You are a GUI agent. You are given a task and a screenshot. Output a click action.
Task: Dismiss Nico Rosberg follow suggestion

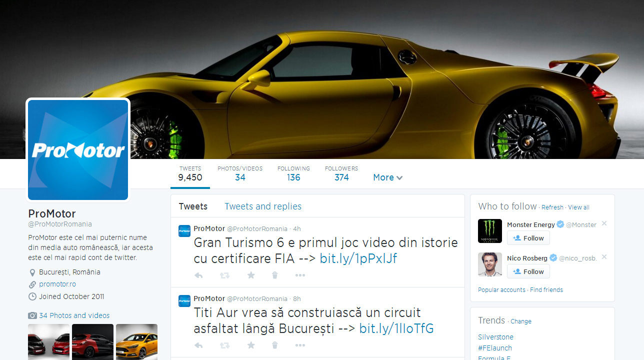pyautogui.click(x=604, y=257)
